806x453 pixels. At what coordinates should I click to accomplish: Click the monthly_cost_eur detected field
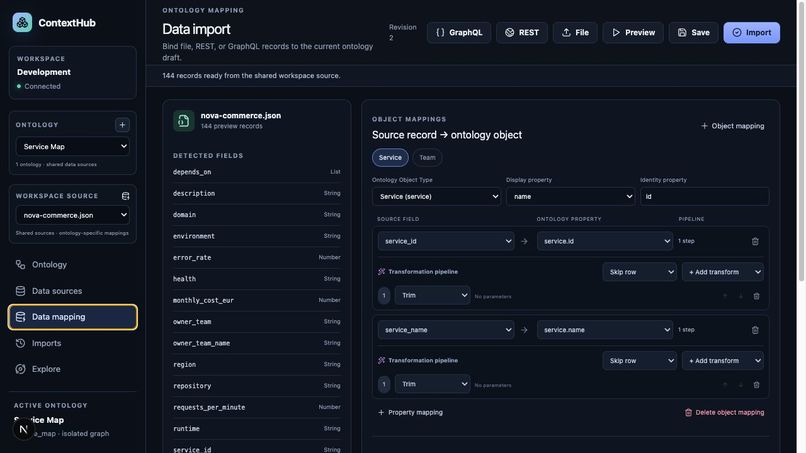(257, 300)
